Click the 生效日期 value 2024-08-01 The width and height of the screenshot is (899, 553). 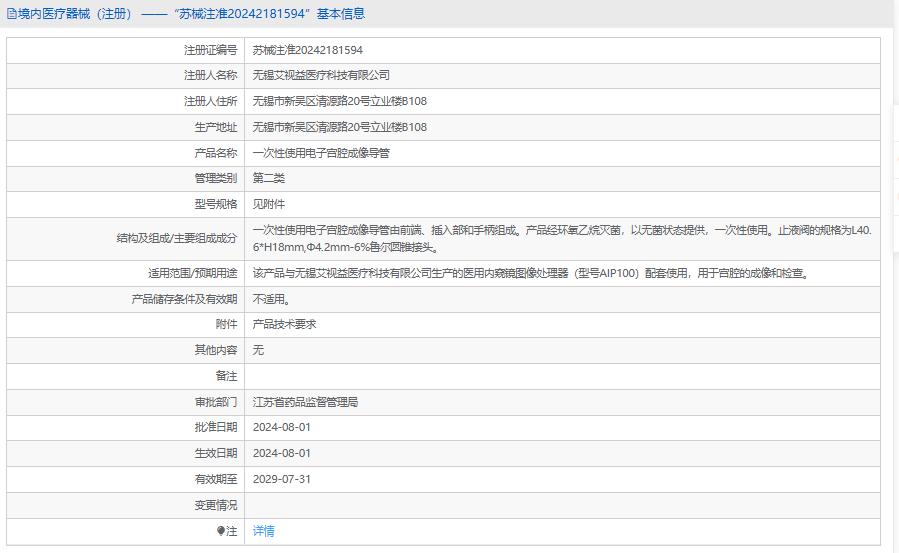[x=281, y=453]
